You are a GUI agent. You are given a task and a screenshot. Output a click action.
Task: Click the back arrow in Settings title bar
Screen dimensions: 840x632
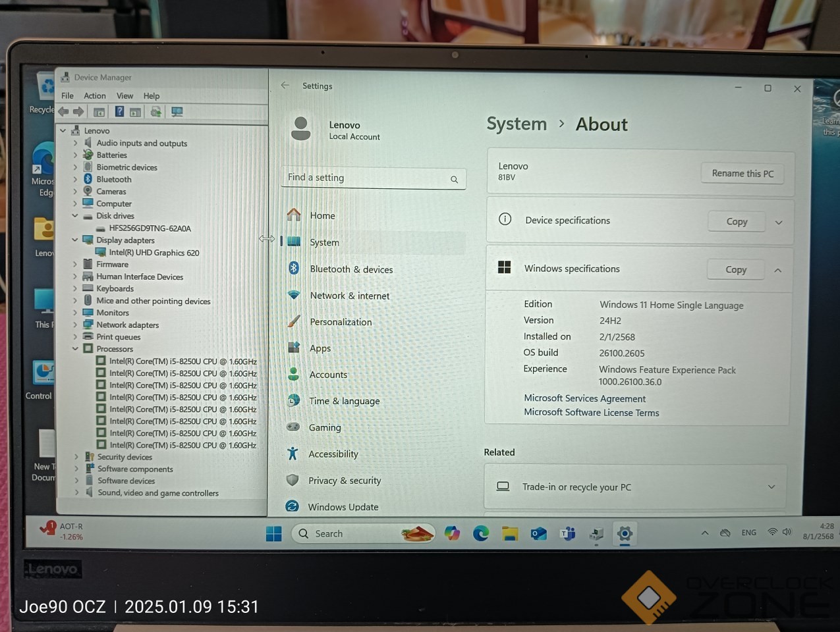tap(285, 86)
